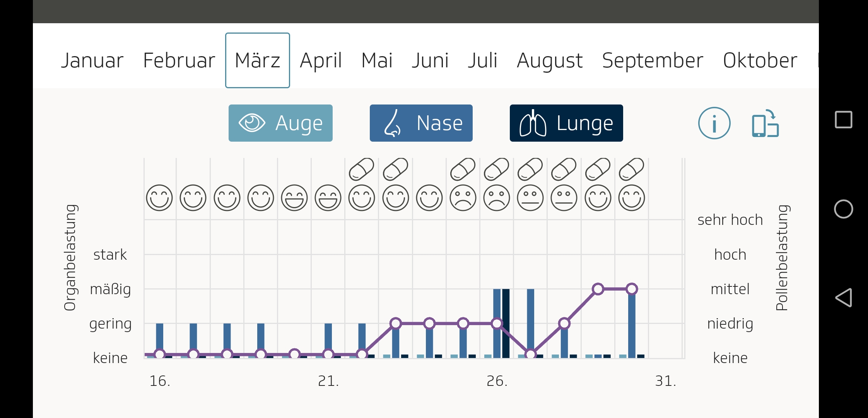Tap the rotate device icon
The height and width of the screenshot is (418, 868).
point(765,124)
